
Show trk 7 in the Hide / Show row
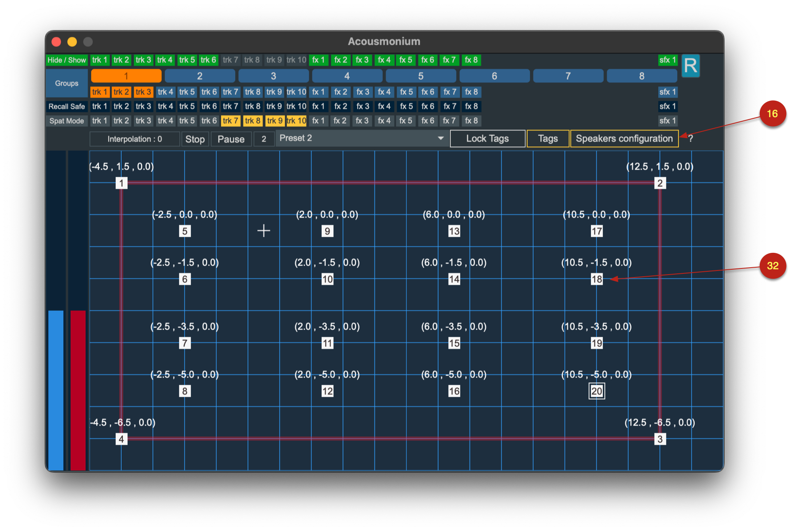point(230,60)
